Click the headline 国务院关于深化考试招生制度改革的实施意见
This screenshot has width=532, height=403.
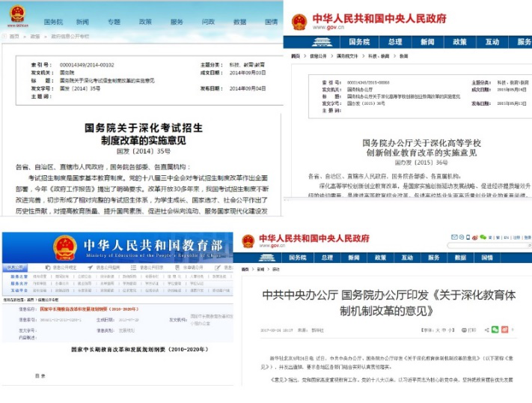(143, 134)
